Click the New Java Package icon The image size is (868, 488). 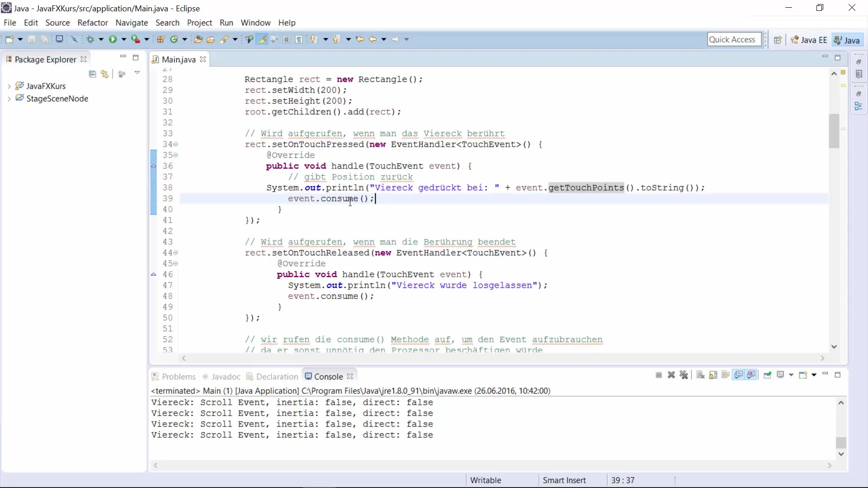pos(160,39)
